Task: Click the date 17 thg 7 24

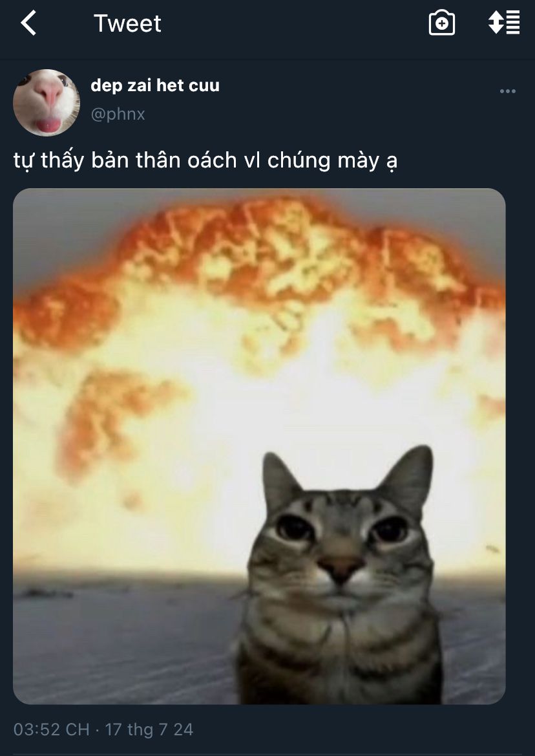Action: 149,729
